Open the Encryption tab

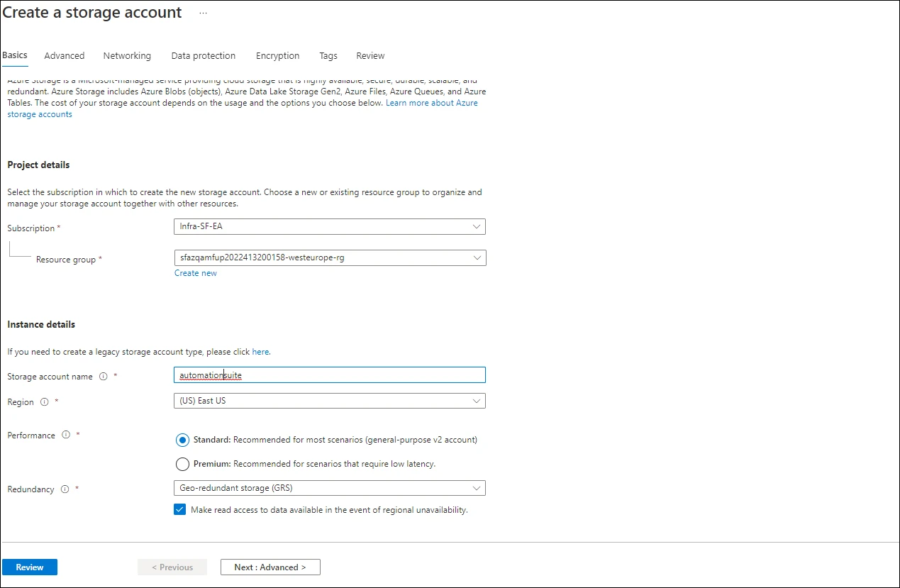(x=277, y=55)
